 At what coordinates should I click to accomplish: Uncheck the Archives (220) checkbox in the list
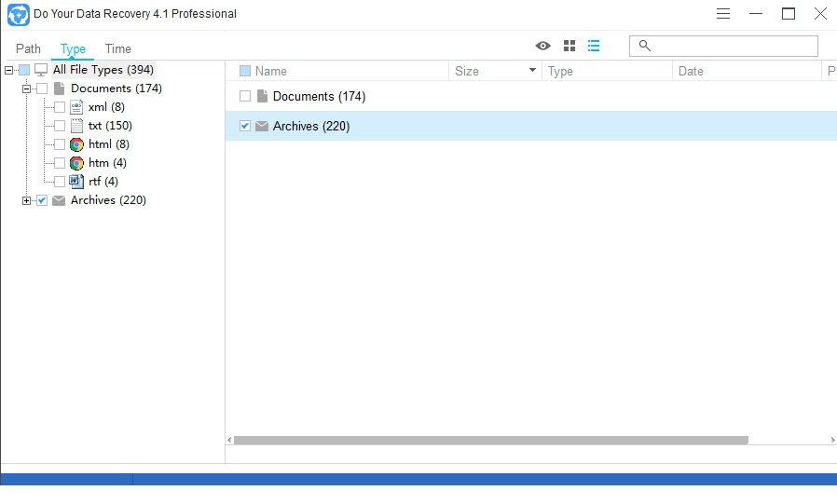[x=245, y=126]
